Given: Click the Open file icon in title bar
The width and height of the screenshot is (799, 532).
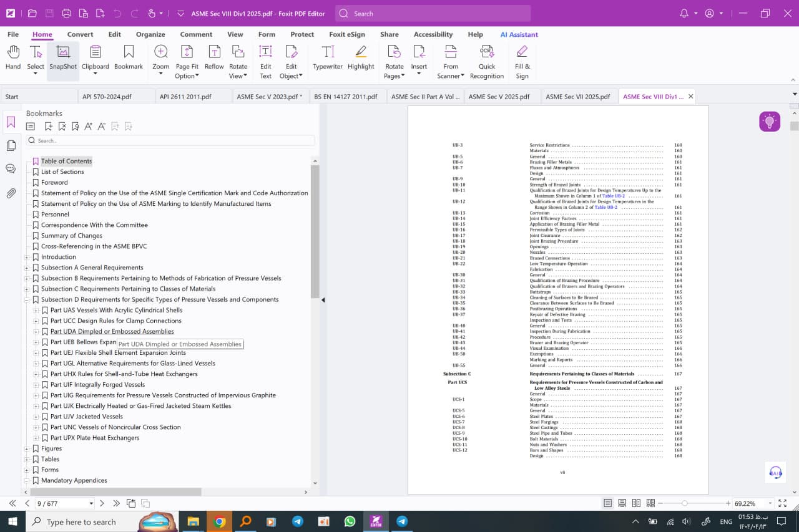Looking at the screenshot, I should point(32,13).
